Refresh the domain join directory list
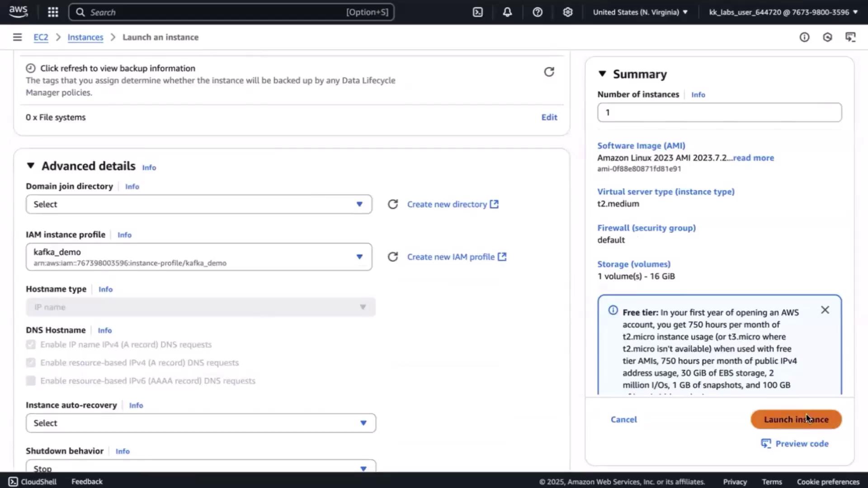 [393, 204]
